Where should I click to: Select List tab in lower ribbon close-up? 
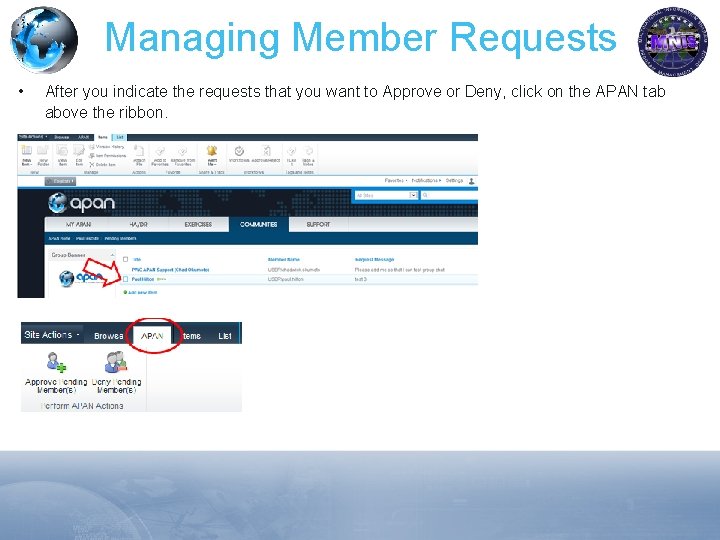[225, 336]
